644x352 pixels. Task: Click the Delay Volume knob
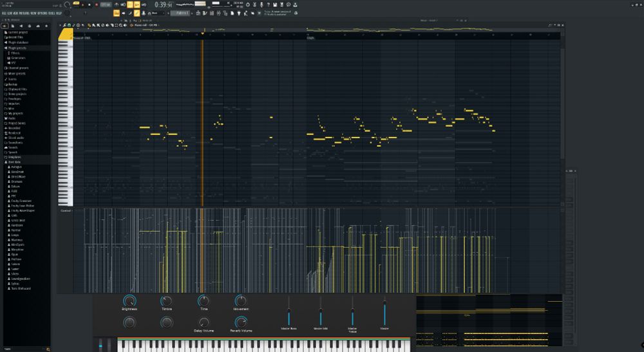pyautogui.click(x=204, y=322)
